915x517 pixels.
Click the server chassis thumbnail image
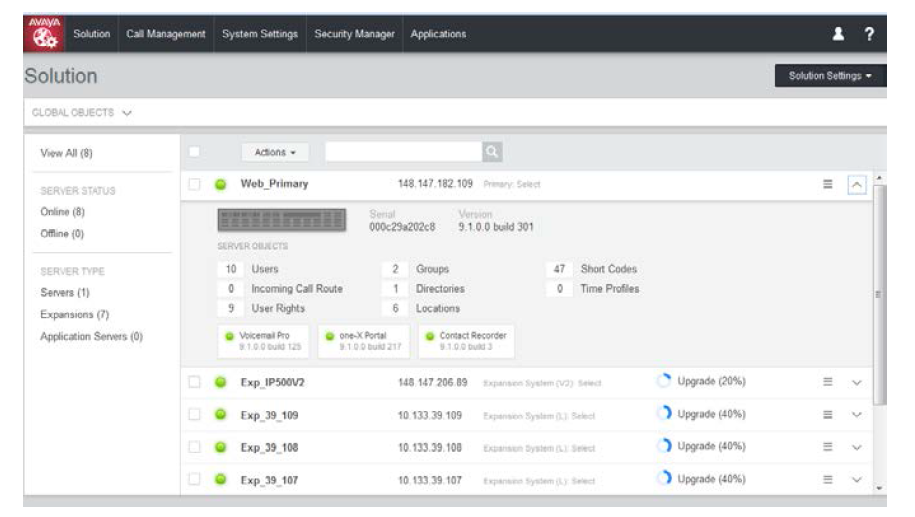(282, 220)
